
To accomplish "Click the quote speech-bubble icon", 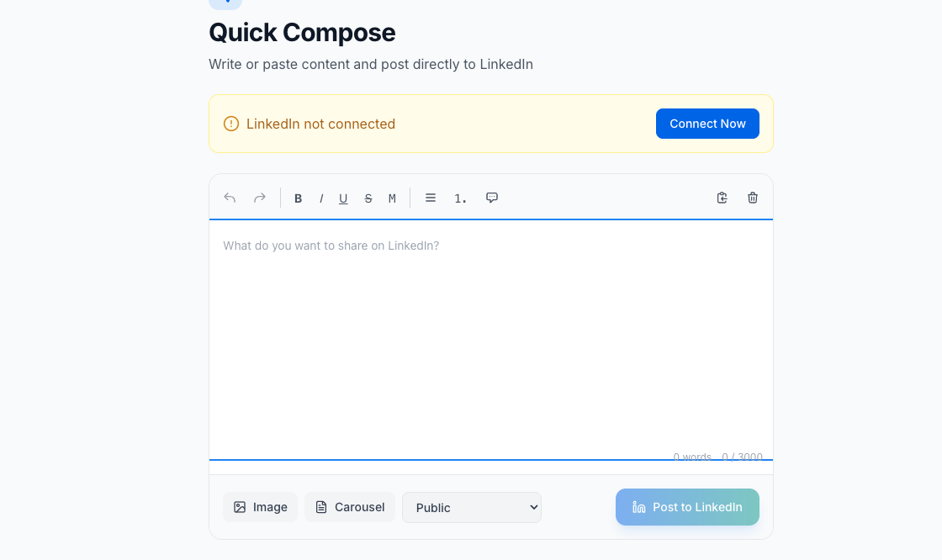I will 492,198.
